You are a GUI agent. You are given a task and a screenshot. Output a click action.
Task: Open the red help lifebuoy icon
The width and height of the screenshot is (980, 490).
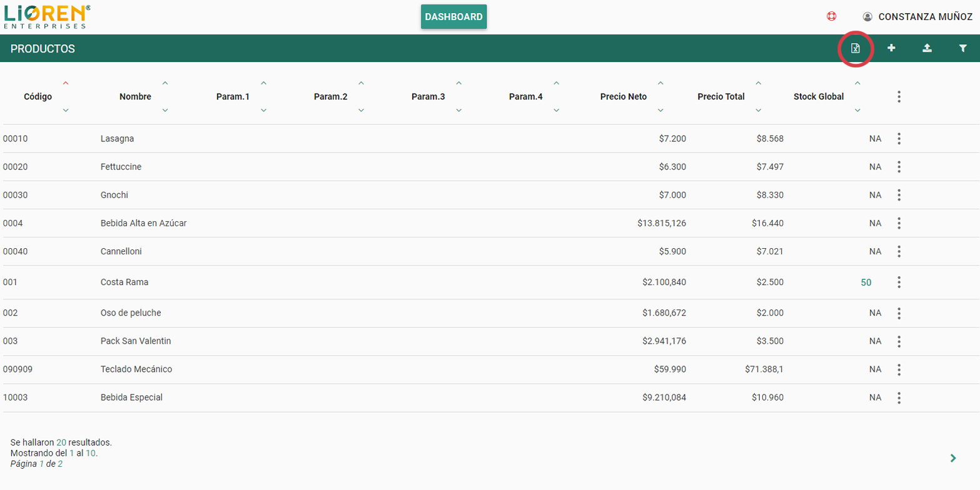point(832,16)
